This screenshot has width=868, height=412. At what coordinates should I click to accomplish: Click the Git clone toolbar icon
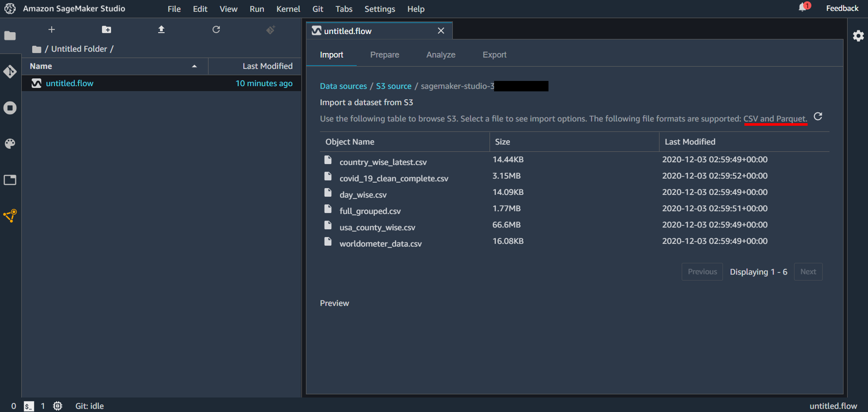click(x=271, y=30)
